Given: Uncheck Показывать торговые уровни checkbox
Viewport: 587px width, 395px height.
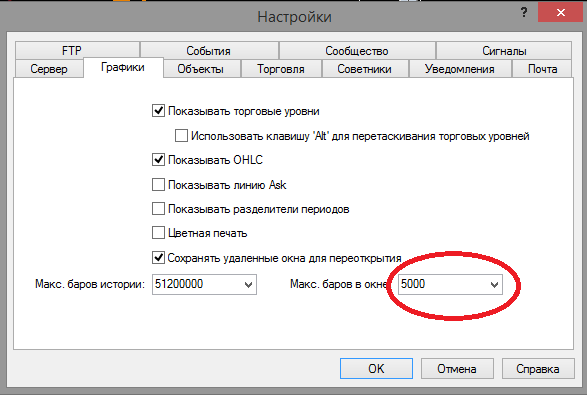Looking at the screenshot, I should tap(158, 111).
